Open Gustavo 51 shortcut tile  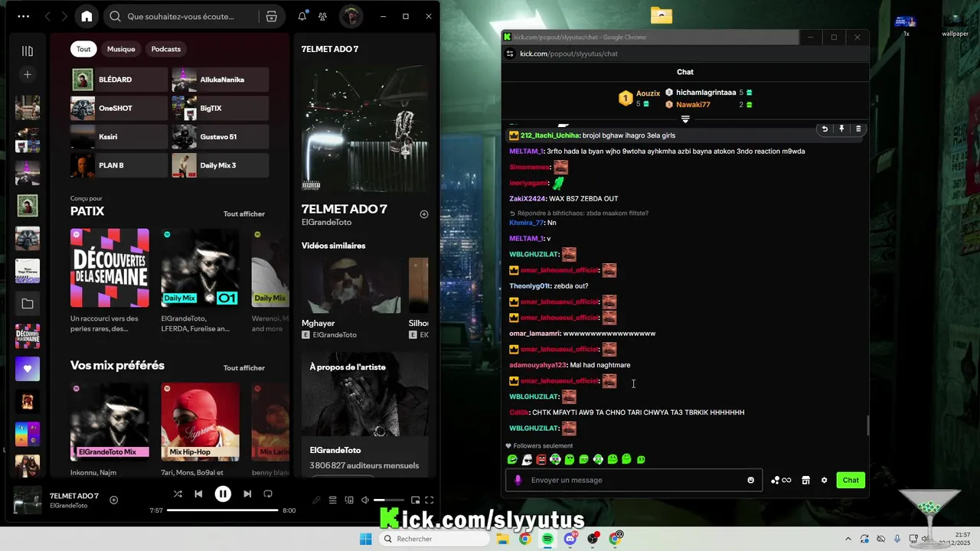pyautogui.click(x=220, y=136)
